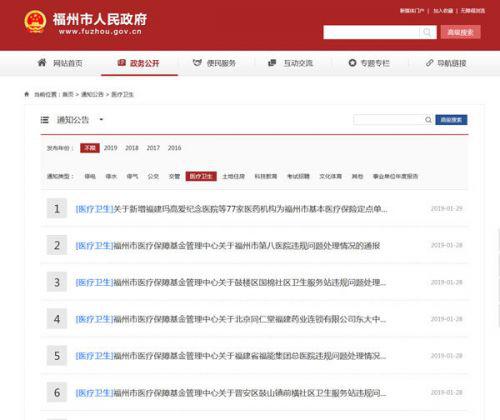Image resolution: width=500 pixels, height=420 pixels.
Task: Click the 加入收藏 top link
Action: pos(443,11)
